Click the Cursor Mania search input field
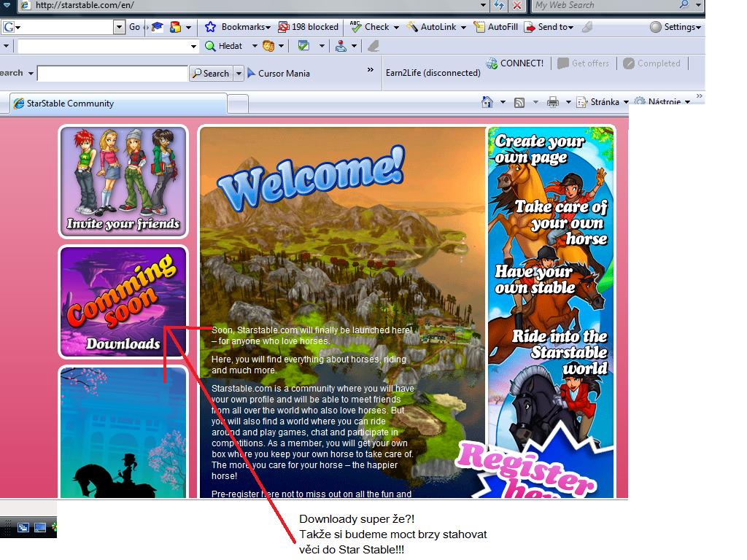This screenshot has height=560, width=747. point(112,74)
